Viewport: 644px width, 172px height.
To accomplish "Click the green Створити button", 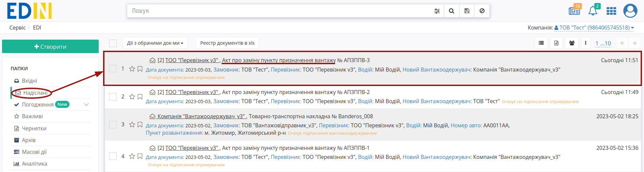I will [50, 46].
